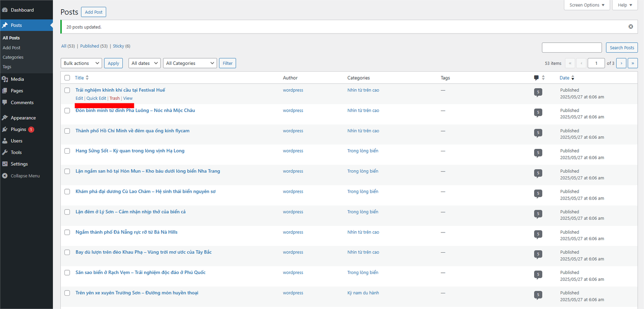The image size is (644, 309).
Task: Open Categories submenu item under Posts
Action: pos(13,57)
